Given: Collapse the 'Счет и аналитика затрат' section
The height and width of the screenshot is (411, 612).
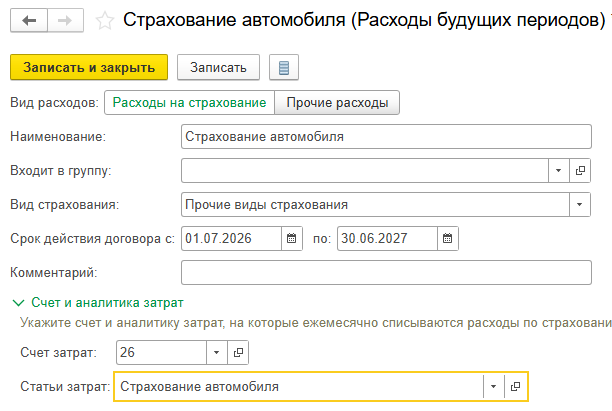Looking at the screenshot, I should pos(18,303).
